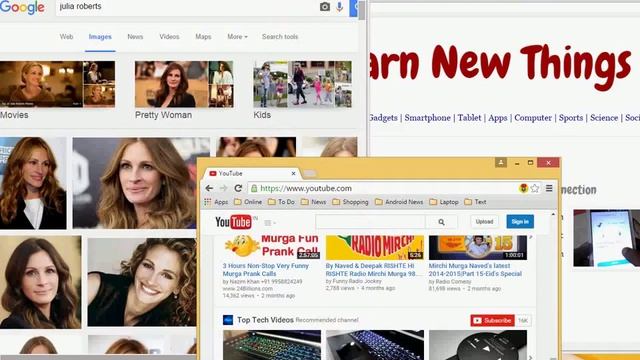Click the YouTube Upload button
The height and width of the screenshot is (360, 640).
[484, 222]
